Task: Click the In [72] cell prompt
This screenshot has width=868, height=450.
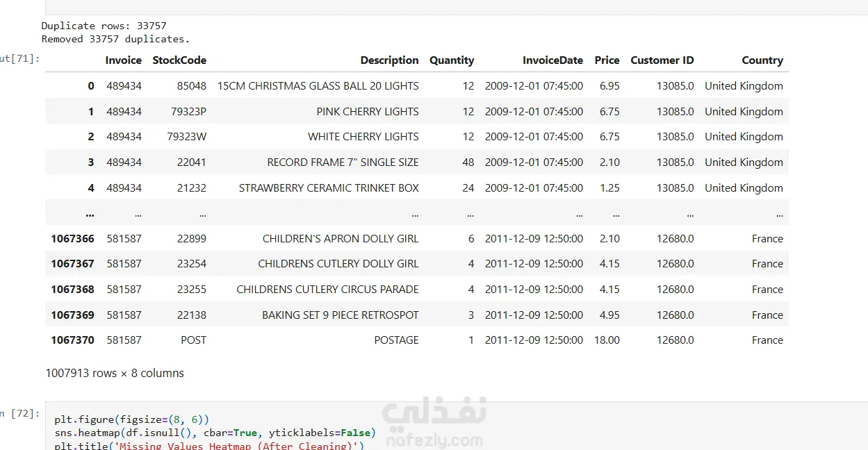Action: coord(19,414)
